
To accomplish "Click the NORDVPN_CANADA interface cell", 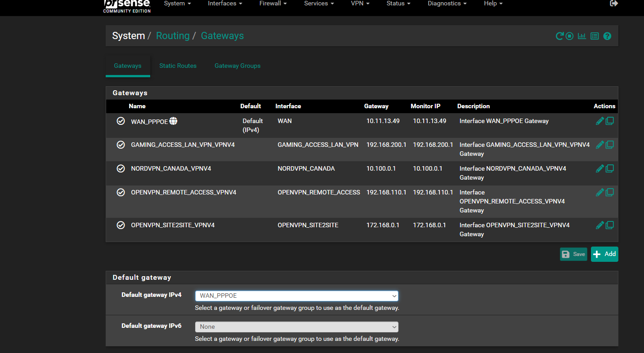I will click(x=306, y=169).
